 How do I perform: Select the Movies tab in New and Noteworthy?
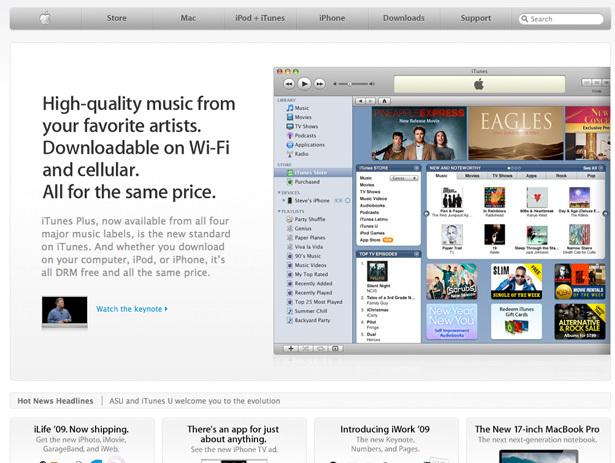click(x=472, y=176)
